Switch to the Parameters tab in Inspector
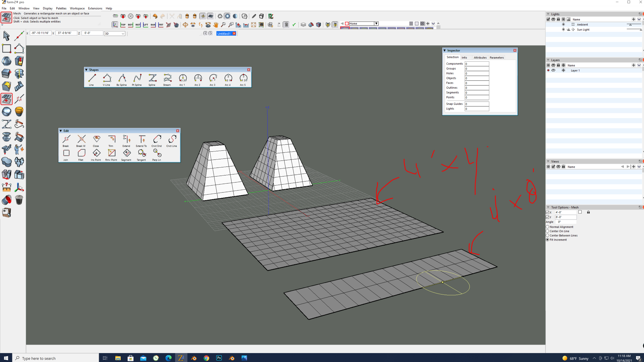The height and width of the screenshot is (362, 644). point(497,58)
